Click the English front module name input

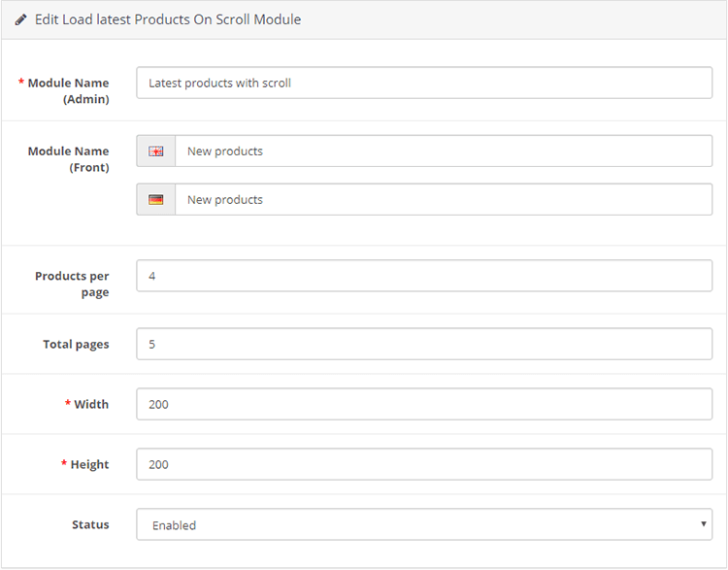[444, 151]
